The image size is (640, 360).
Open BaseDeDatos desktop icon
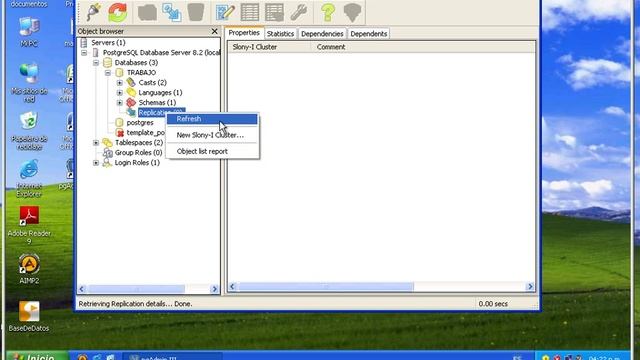29,316
